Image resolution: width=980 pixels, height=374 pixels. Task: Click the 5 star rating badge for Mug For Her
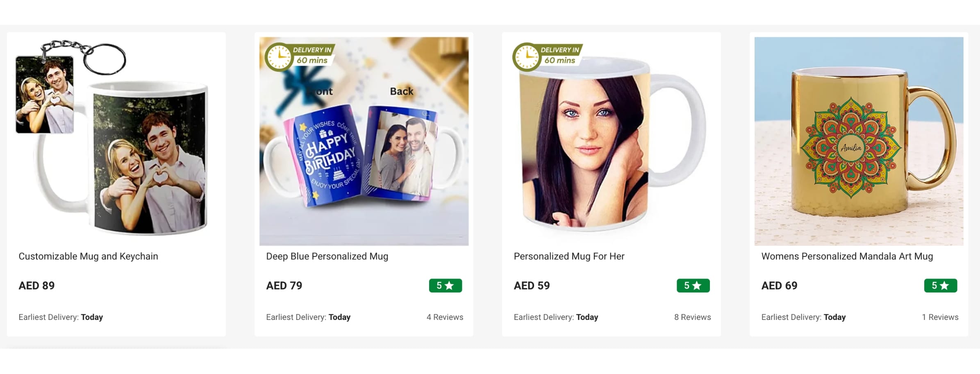(x=693, y=286)
